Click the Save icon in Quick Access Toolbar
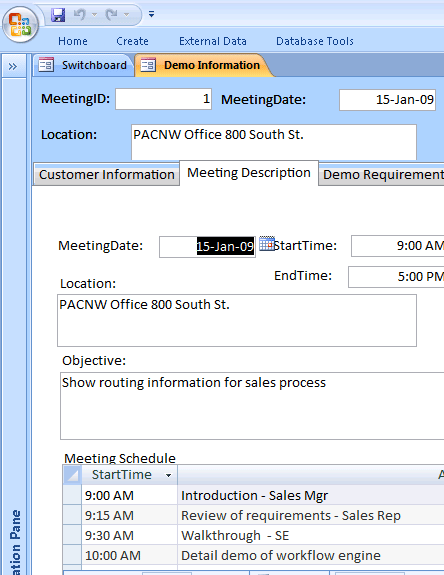 (x=58, y=15)
